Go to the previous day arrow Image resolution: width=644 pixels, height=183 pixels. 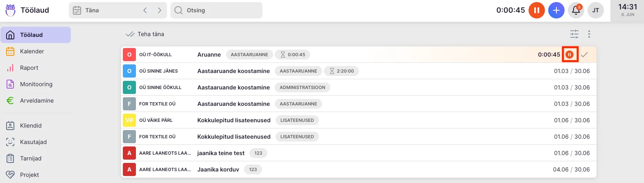[x=145, y=10]
